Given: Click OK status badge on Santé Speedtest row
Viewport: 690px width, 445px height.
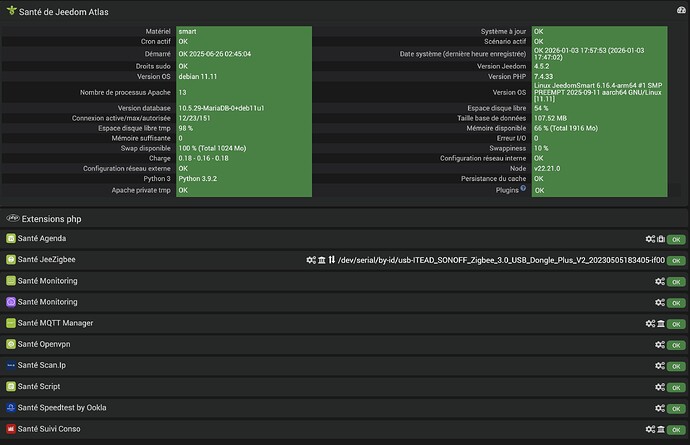Looking at the screenshot, I should (x=676, y=408).
